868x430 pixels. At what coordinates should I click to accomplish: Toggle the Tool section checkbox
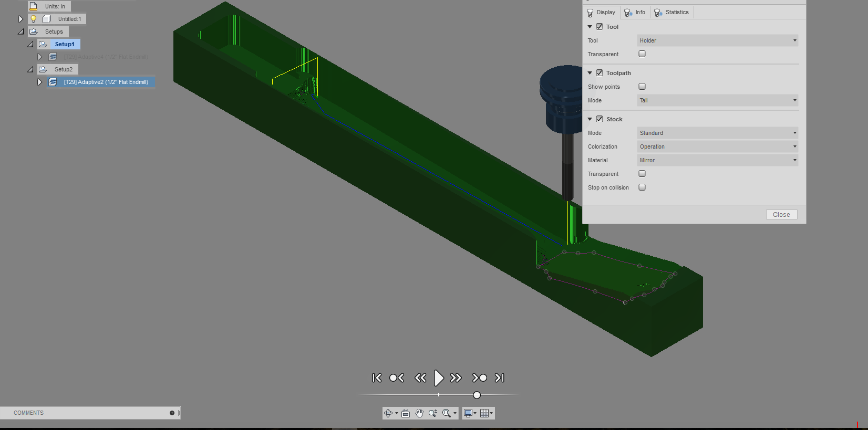(600, 27)
